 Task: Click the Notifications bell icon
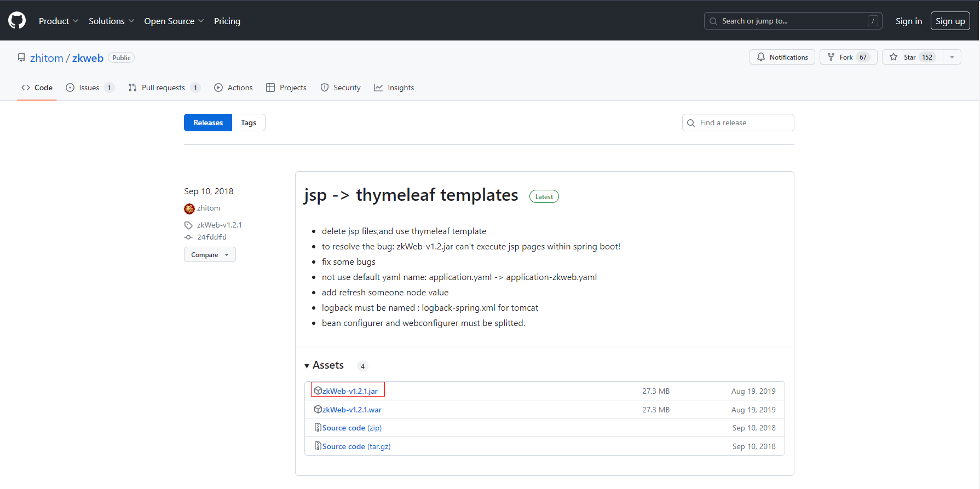760,57
